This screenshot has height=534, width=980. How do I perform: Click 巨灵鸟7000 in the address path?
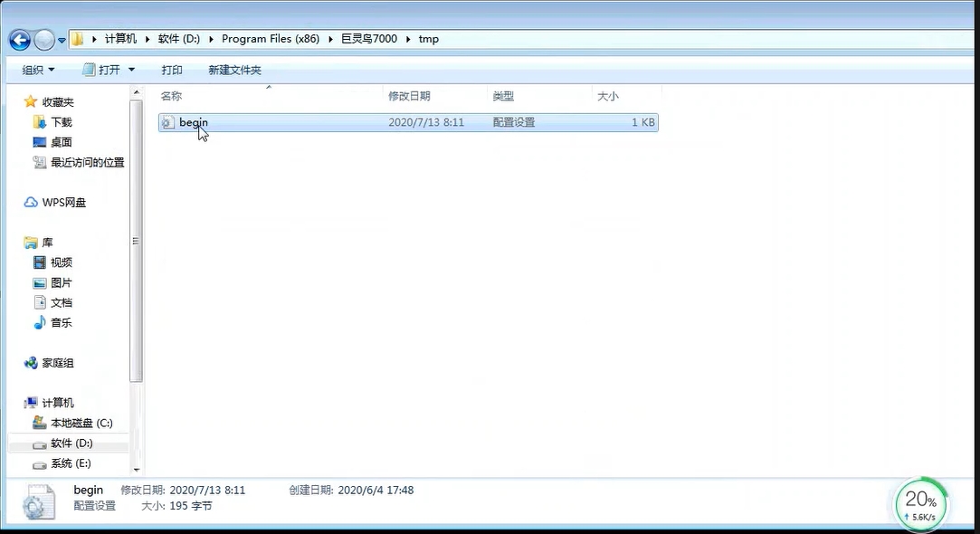tap(368, 39)
